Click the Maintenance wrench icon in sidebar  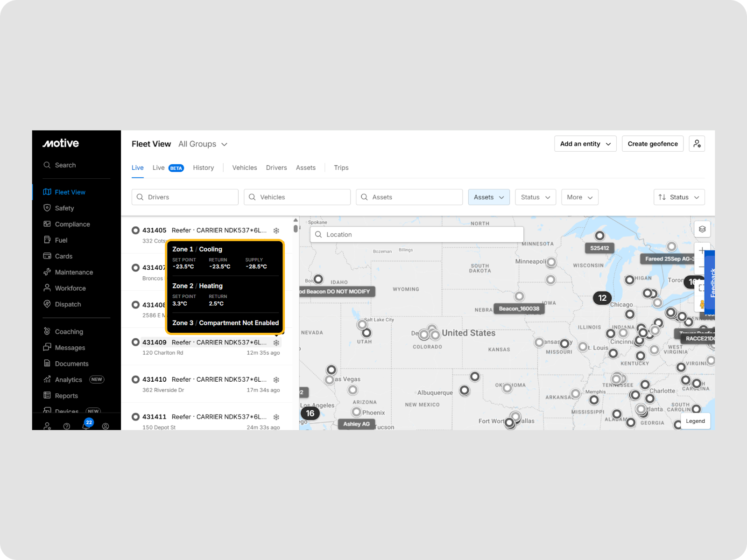pyautogui.click(x=47, y=272)
